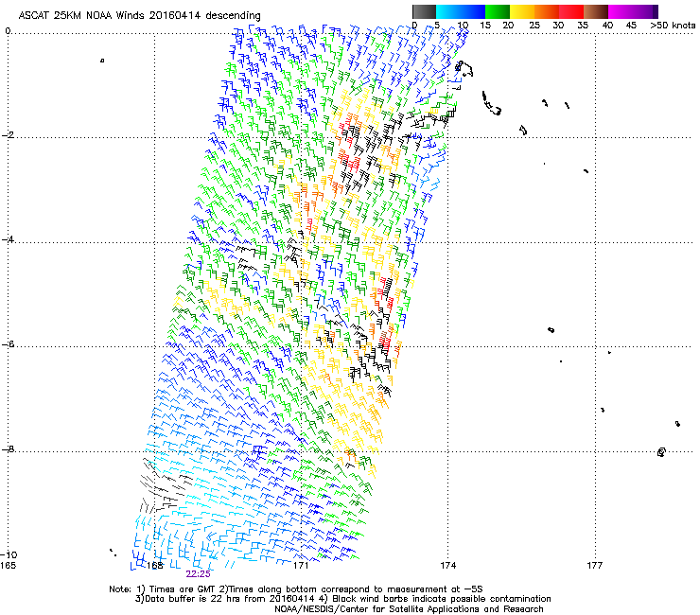The width and height of the screenshot is (700, 615).
Task: Click the longitude label '171'
Action: click(301, 566)
